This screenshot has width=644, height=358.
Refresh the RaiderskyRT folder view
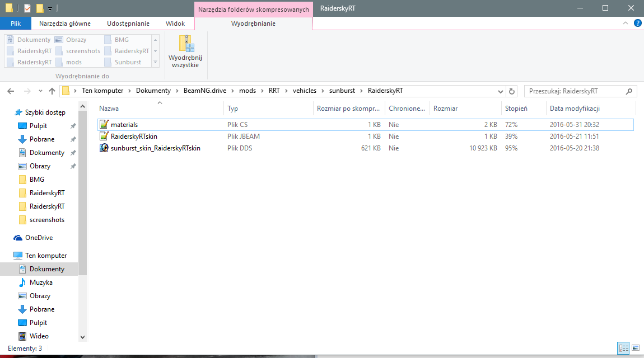pos(512,91)
